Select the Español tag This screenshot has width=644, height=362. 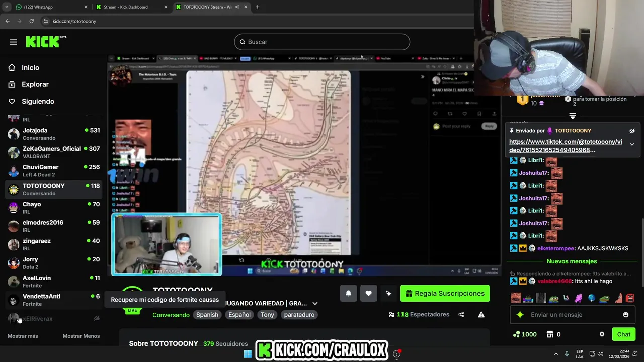(x=239, y=315)
